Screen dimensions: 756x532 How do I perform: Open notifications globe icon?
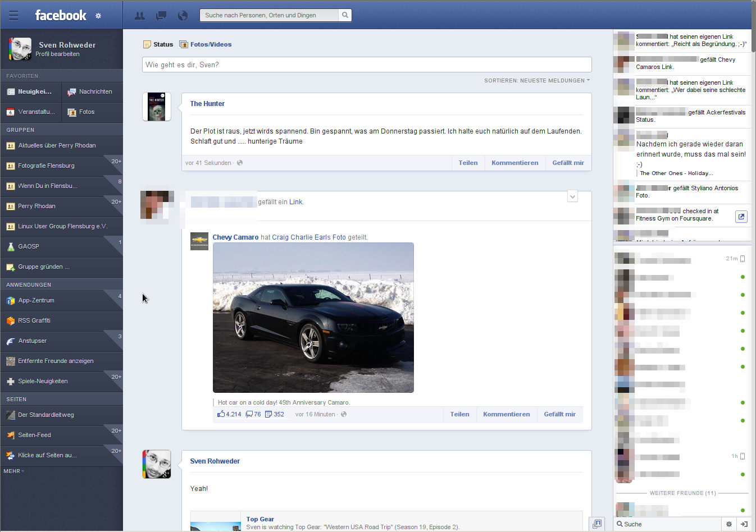click(x=183, y=16)
